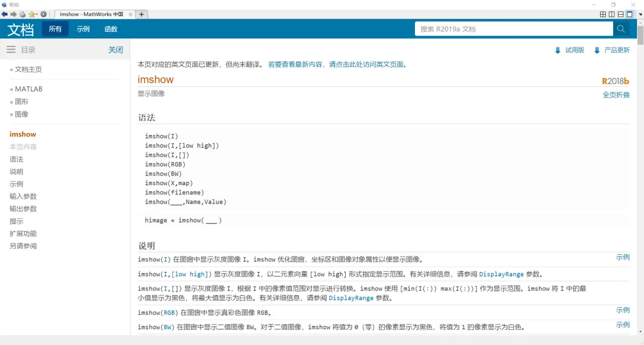Jump to 输出参数 section from sidebar
644x345 pixels.
(23, 209)
